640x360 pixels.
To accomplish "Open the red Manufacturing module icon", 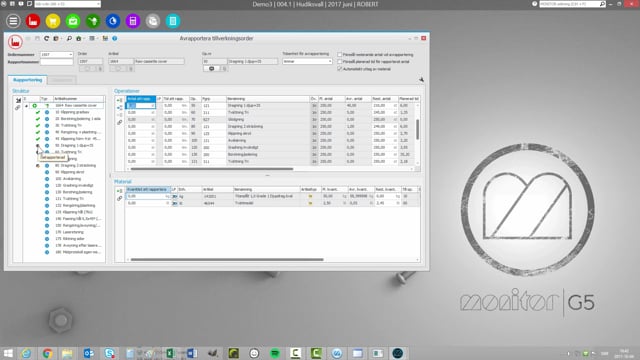I will pos(33,21).
